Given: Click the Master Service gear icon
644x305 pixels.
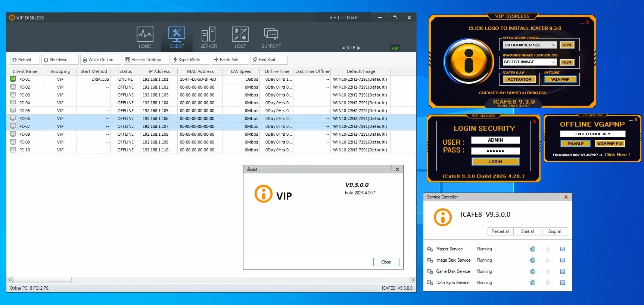Looking at the screenshot, I should [x=430, y=249].
